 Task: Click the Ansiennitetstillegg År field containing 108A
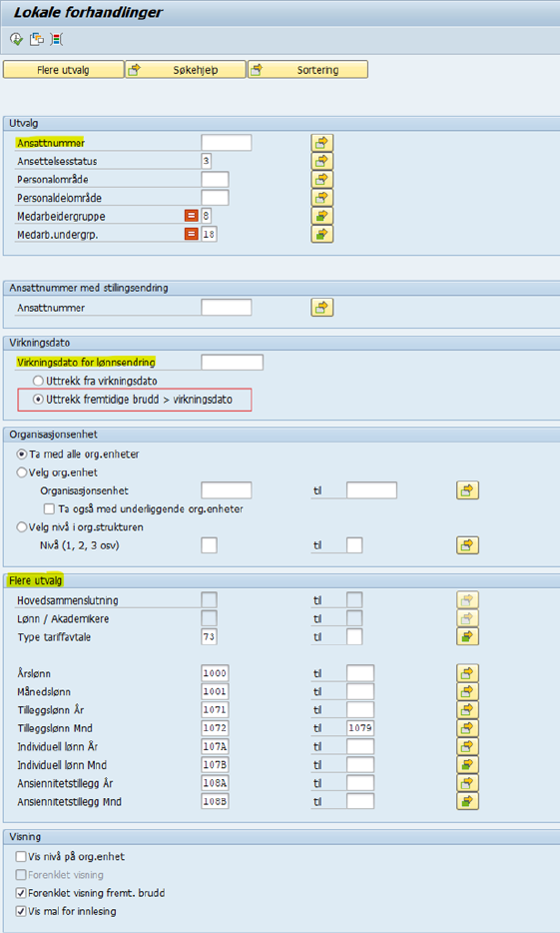pos(216,783)
